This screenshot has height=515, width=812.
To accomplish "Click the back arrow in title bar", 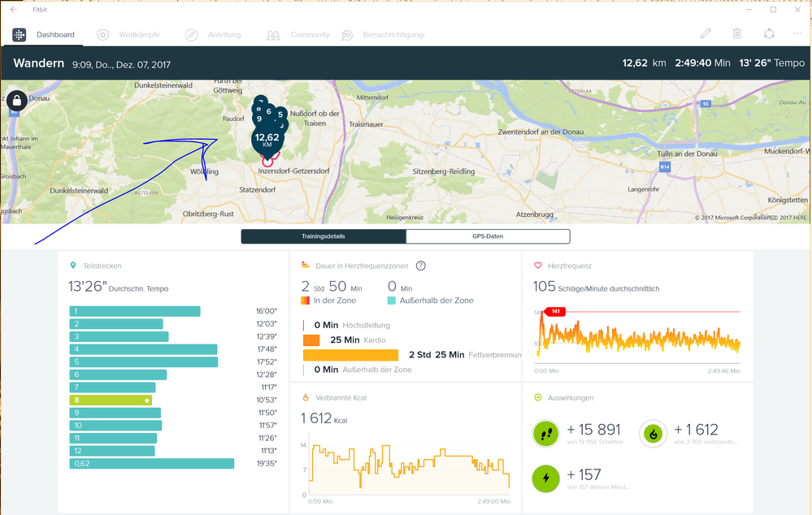I will click(14, 10).
